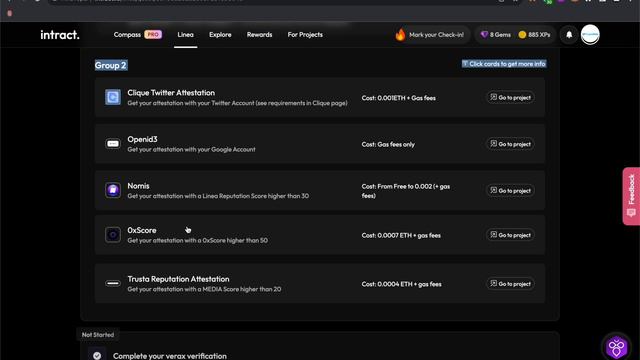Image resolution: width=640 pixels, height=360 pixels.
Task: Click Trusta Reputation Attestation title
Action: tap(178, 279)
